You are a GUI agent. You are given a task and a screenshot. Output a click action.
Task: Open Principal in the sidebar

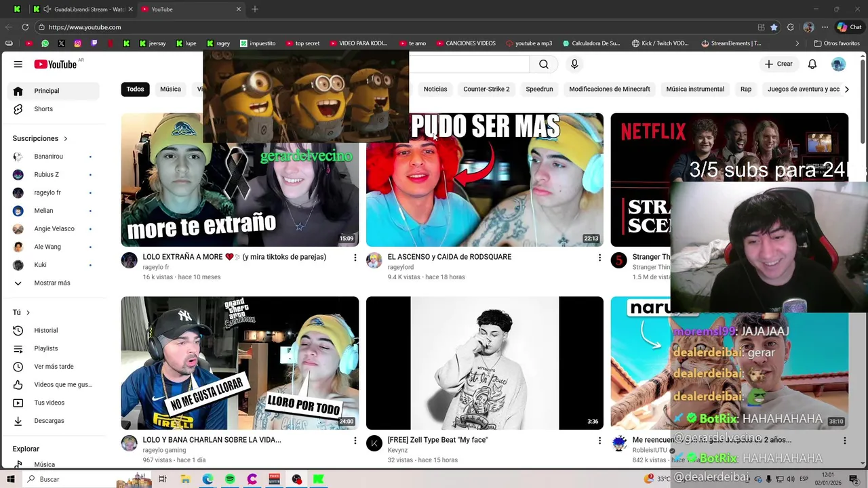point(54,91)
